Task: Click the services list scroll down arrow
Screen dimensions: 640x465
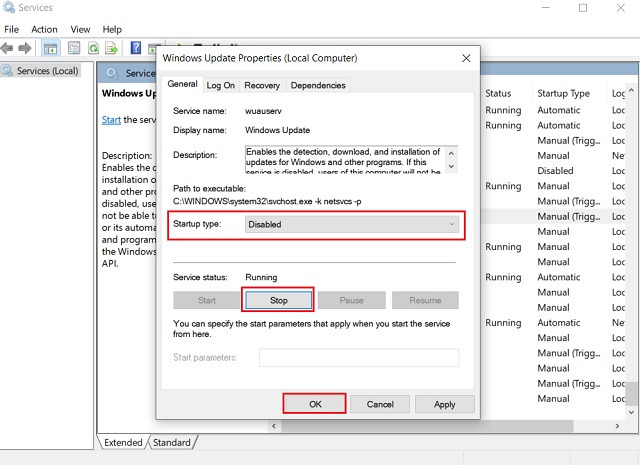Action: point(631,412)
